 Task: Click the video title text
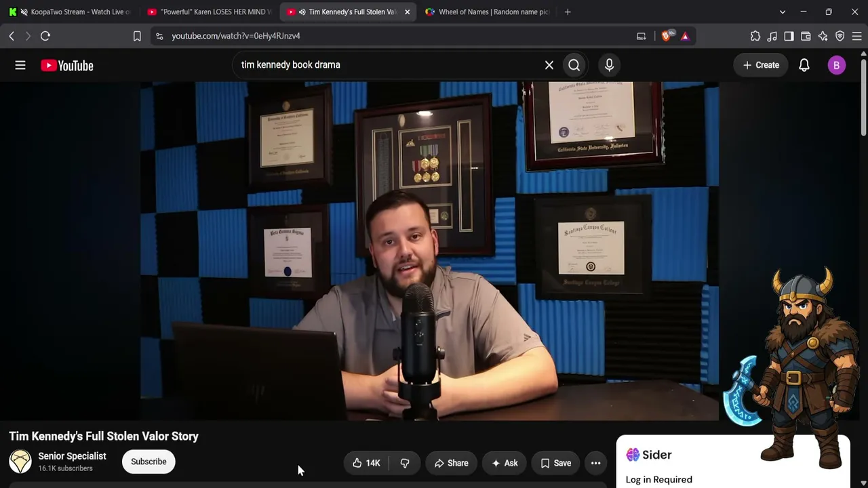[x=104, y=436]
